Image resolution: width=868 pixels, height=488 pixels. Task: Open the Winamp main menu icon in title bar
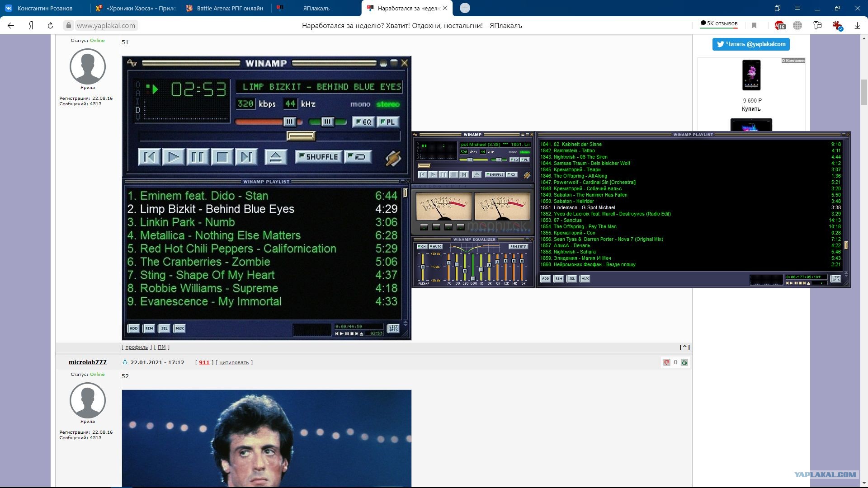[x=132, y=63]
